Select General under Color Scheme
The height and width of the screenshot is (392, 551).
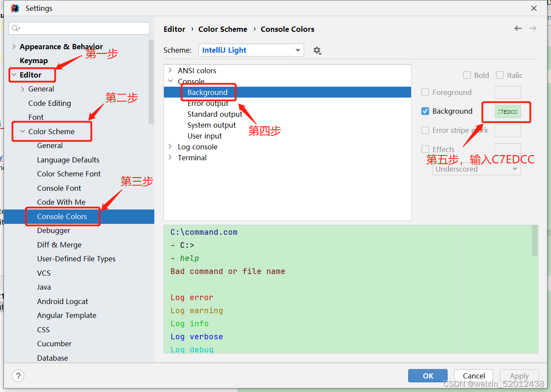[50, 145]
